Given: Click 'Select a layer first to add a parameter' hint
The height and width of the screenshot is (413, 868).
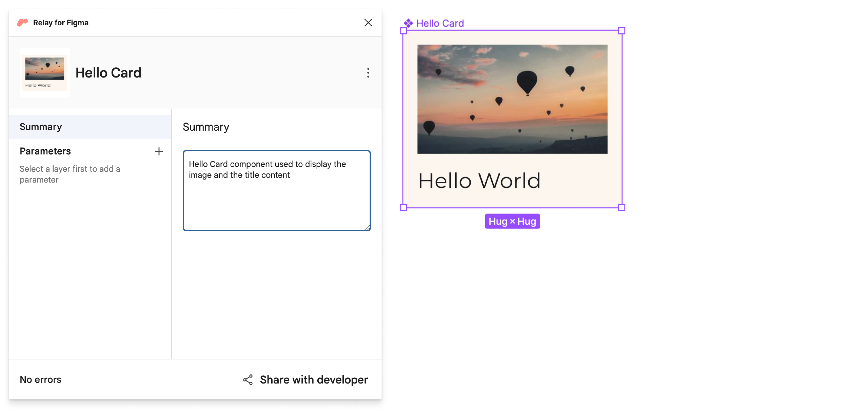Looking at the screenshot, I should [70, 174].
